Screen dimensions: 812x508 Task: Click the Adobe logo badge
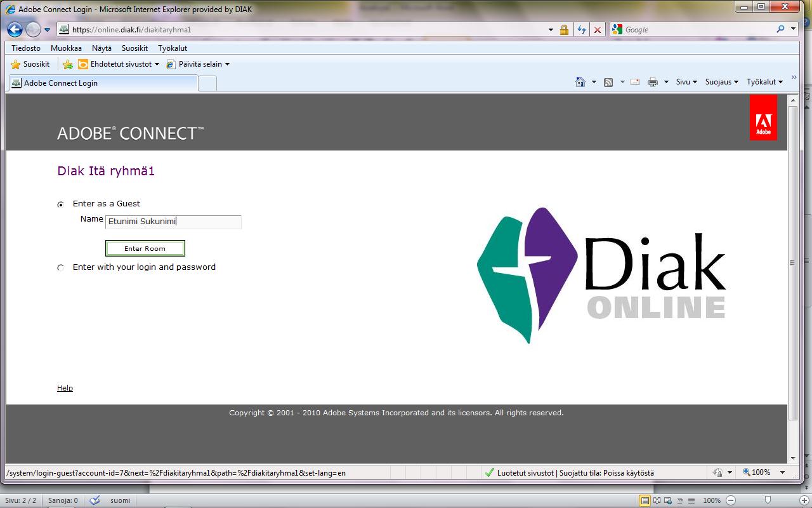[763, 117]
